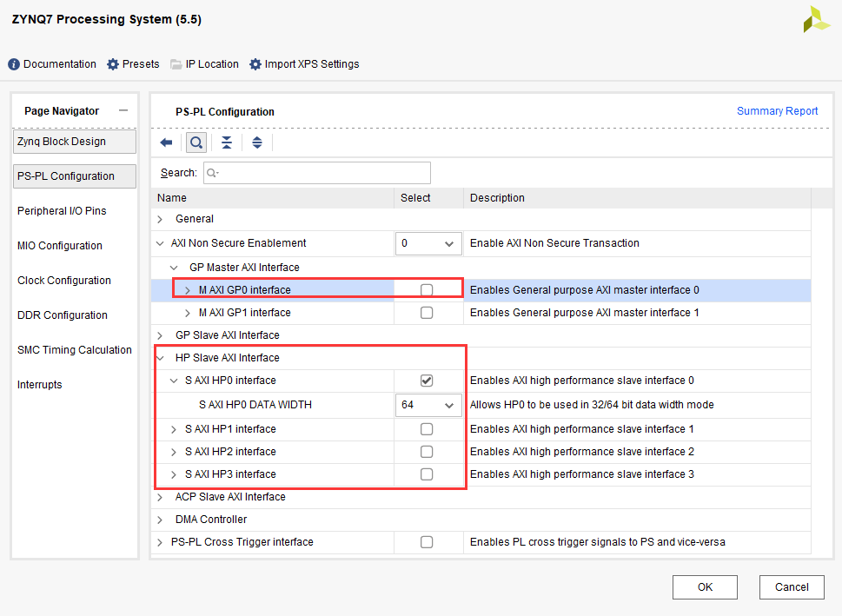Go to Zynq Block Design page
Image resolution: width=842 pixels, height=616 pixels.
point(75,142)
